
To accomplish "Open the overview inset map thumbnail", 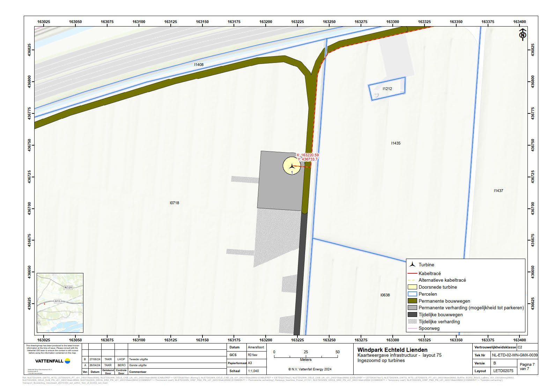I will pyautogui.click(x=60, y=303).
